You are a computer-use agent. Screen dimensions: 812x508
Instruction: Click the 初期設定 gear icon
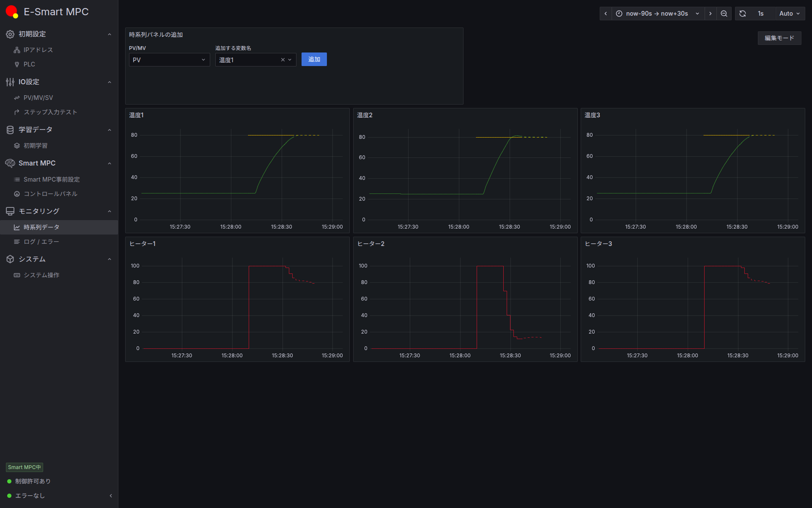10,34
